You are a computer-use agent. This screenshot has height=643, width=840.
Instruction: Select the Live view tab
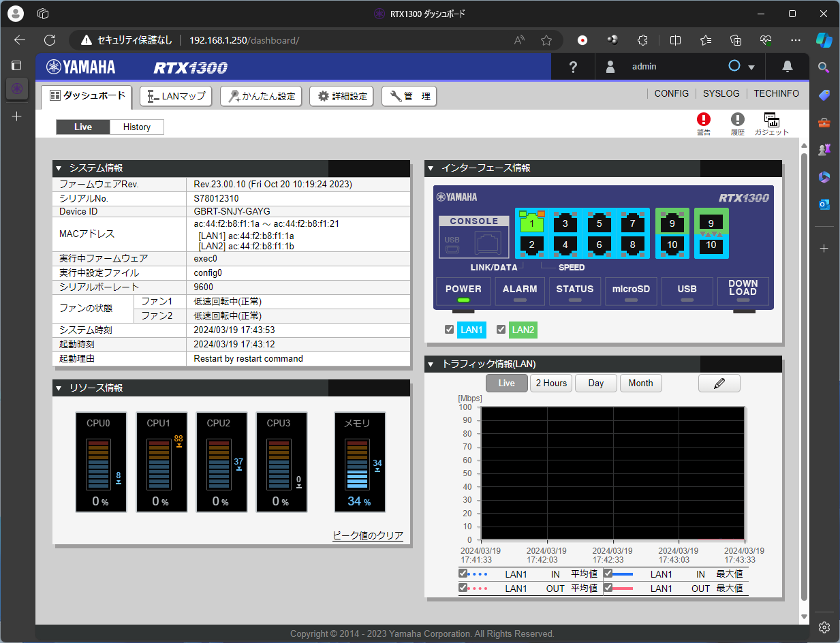[x=83, y=127]
